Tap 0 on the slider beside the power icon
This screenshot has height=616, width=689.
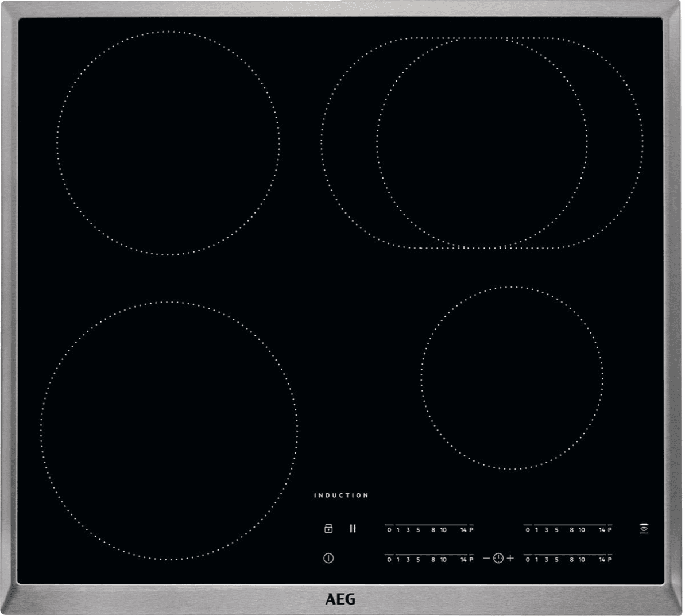pos(389,559)
